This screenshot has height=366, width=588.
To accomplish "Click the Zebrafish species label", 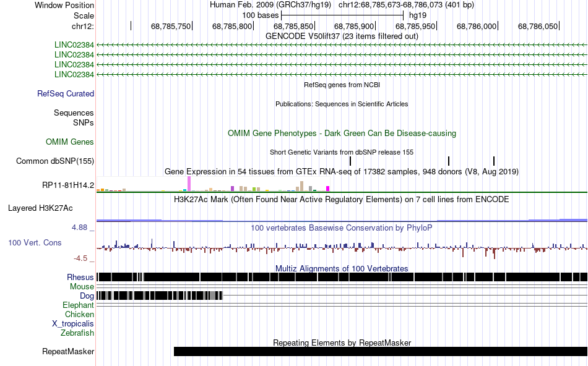I will coord(77,333).
